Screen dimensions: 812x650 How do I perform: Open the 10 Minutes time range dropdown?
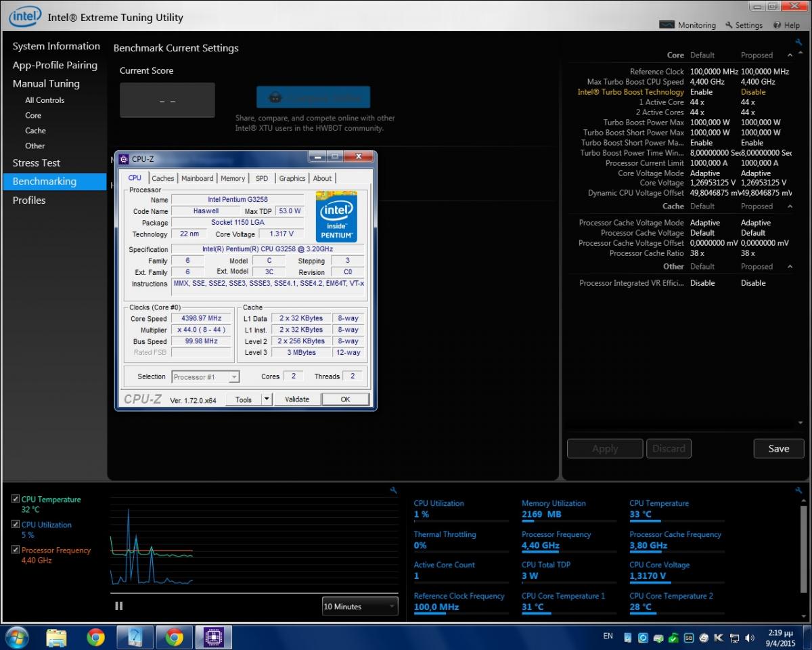(360, 606)
